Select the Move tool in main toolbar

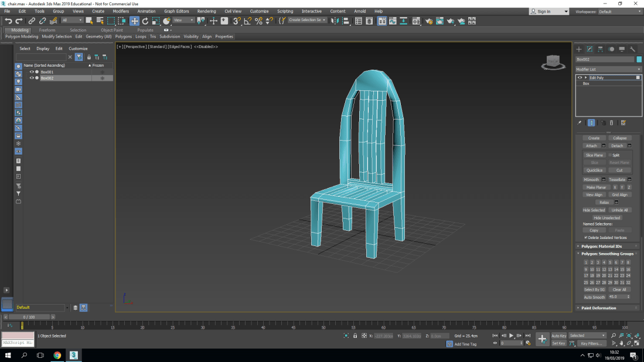[x=134, y=21]
